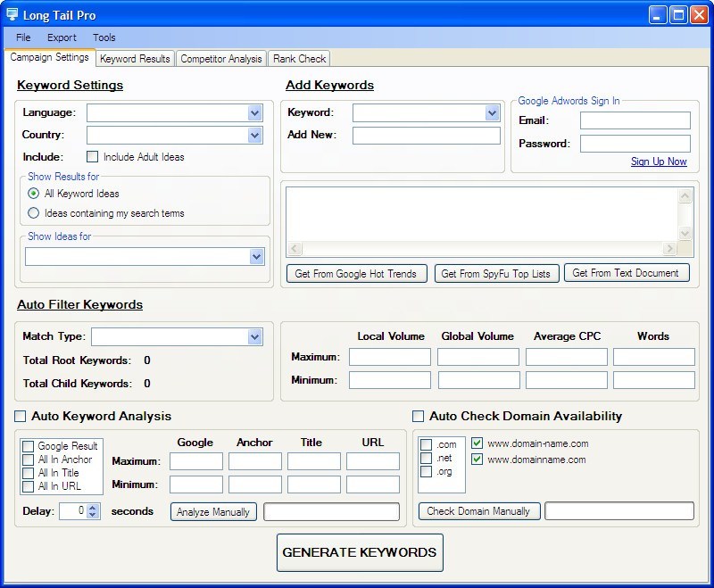Image resolution: width=714 pixels, height=588 pixels.
Task: Tick the .com domain checkbox
Action: tap(427, 444)
